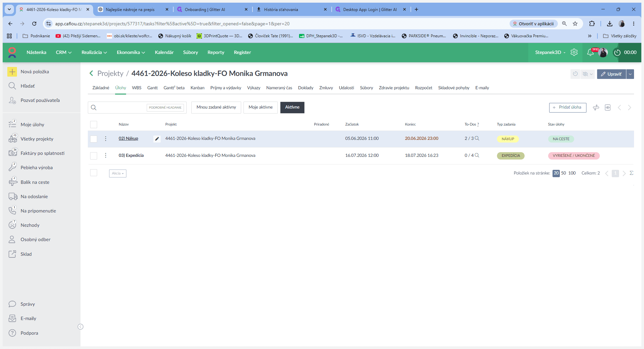Open Všetky projekty in sidebar
The image size is (644, 349).
click(37, 139)
